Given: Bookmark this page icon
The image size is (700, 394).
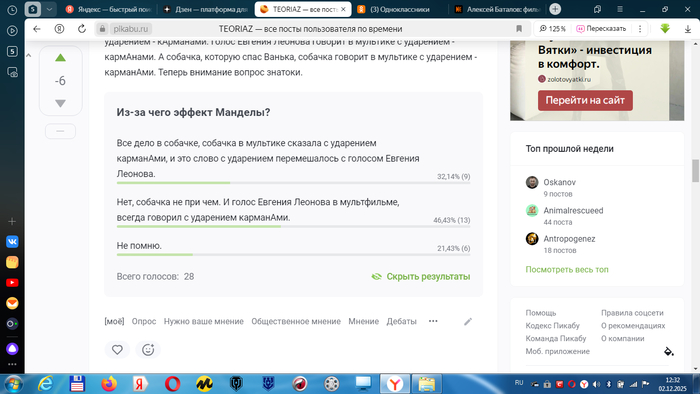Looking at the screenshot, I should [x=519, y=29].
